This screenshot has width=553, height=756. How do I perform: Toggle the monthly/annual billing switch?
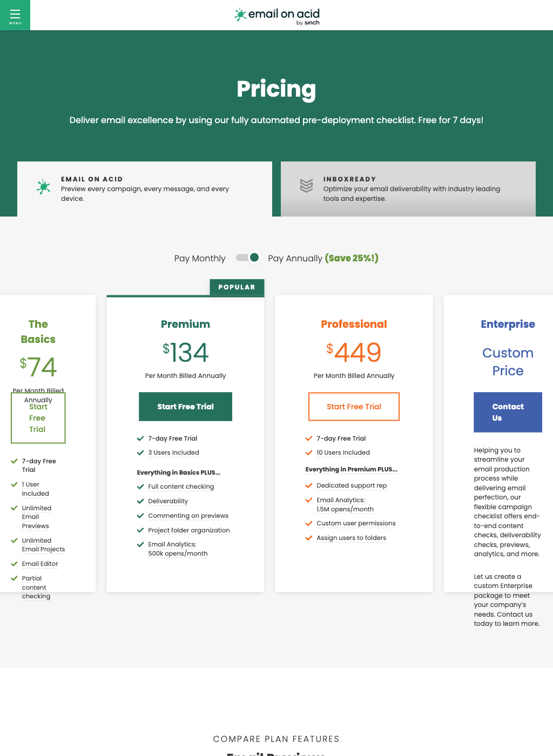[248, 258]
